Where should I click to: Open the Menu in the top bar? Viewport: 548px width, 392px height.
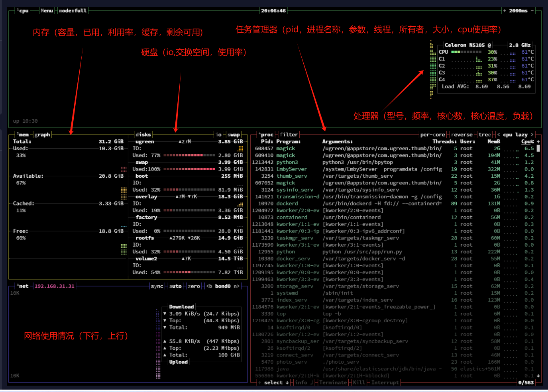click(47, 11)
